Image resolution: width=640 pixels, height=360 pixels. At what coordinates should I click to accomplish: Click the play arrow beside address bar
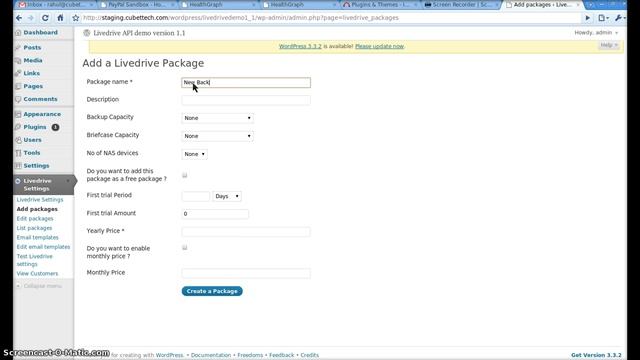[588, 18]
